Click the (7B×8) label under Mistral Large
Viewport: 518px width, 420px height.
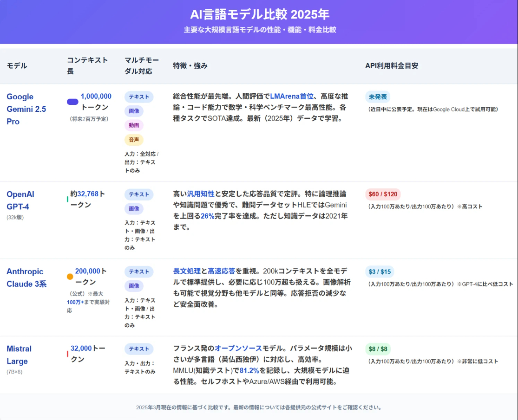(14, 372)
